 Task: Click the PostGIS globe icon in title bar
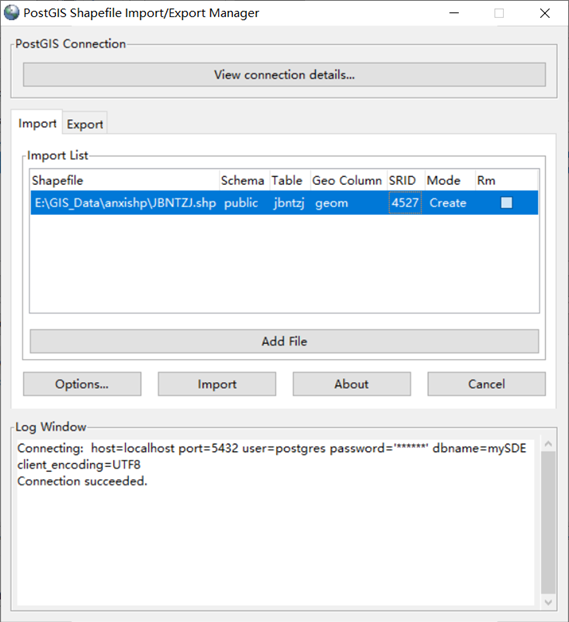point(12,12)
